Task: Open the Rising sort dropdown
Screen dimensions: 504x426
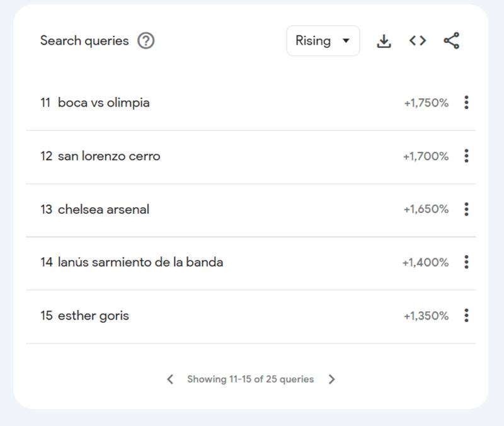Action: tap(323, 41)
